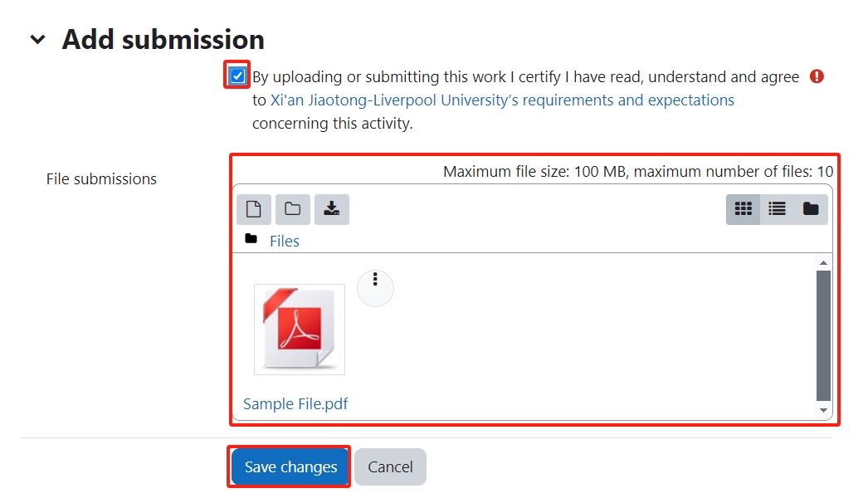Click the Download all files icon
This screenshot has width=868, height=503.
tap(331, 209)
